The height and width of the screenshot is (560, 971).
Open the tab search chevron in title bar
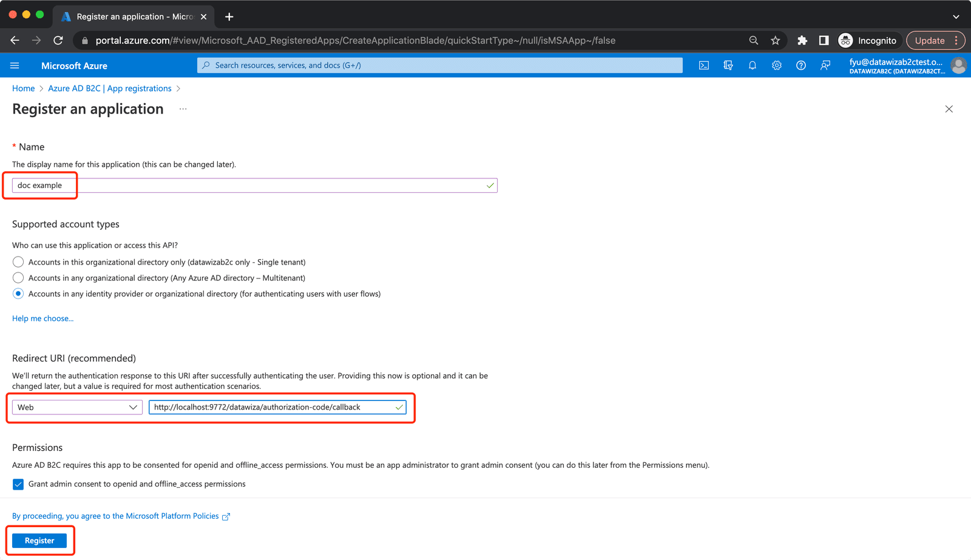(956, 16)
